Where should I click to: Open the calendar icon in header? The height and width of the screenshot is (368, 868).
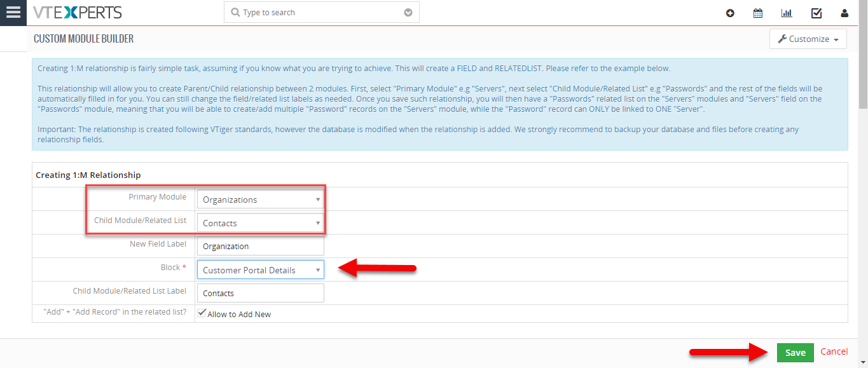(x=758, y=13)
